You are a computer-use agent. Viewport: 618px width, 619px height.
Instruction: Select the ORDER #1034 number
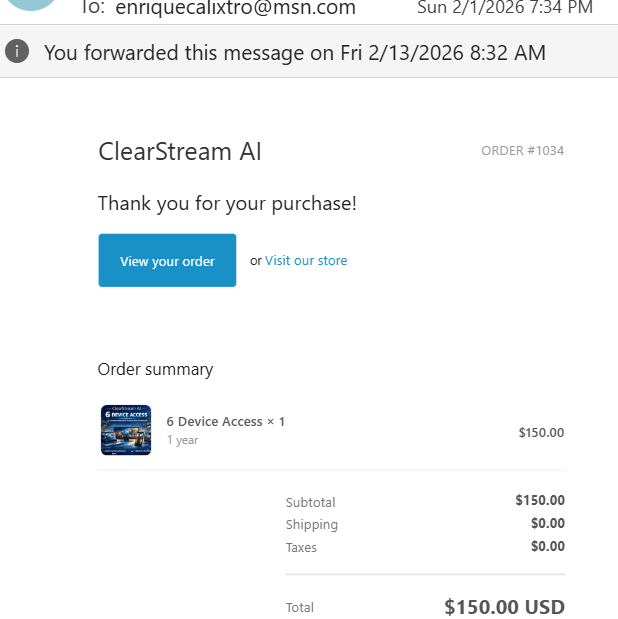[522, 151]
